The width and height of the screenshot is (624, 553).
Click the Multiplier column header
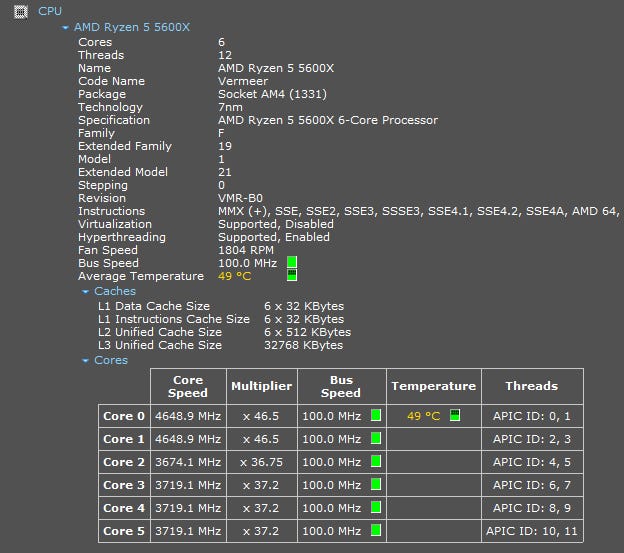pos(261,386)
